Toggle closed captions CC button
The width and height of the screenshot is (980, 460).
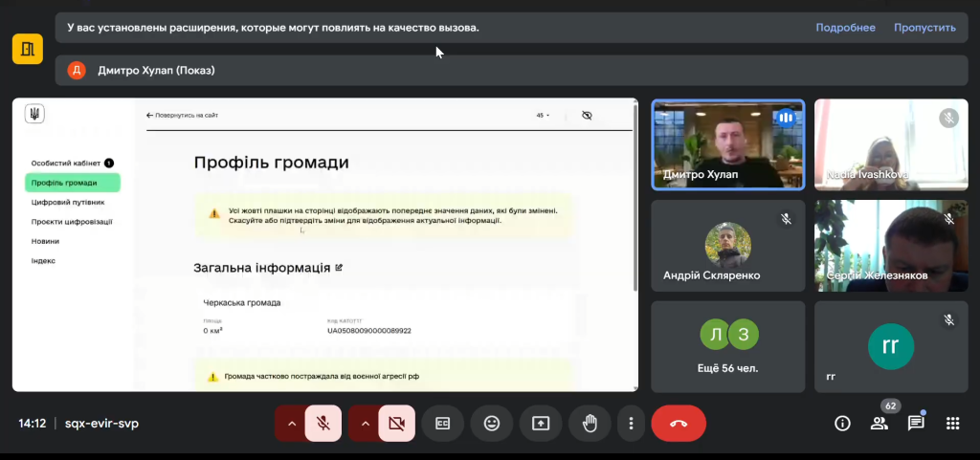[x=442, y=423]
